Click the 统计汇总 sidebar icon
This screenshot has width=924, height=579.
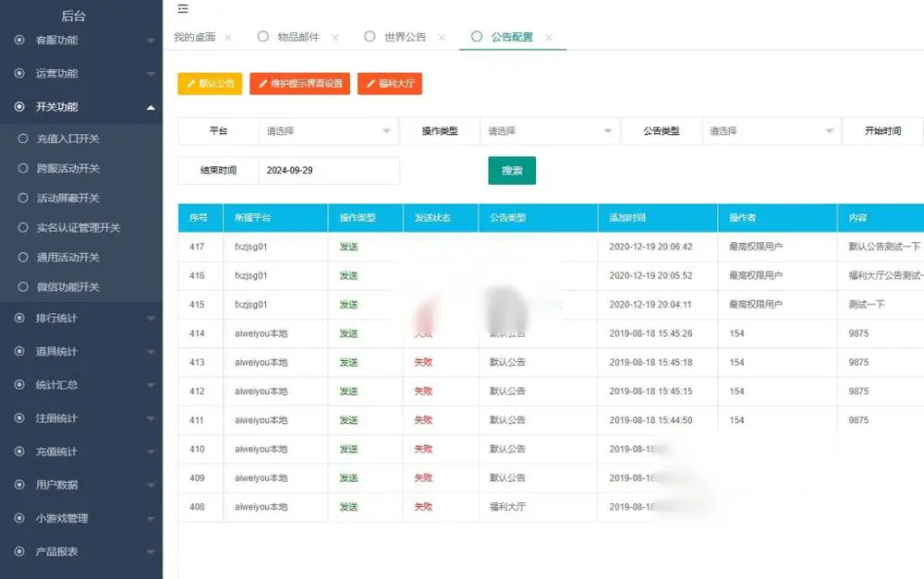(19, 385)
